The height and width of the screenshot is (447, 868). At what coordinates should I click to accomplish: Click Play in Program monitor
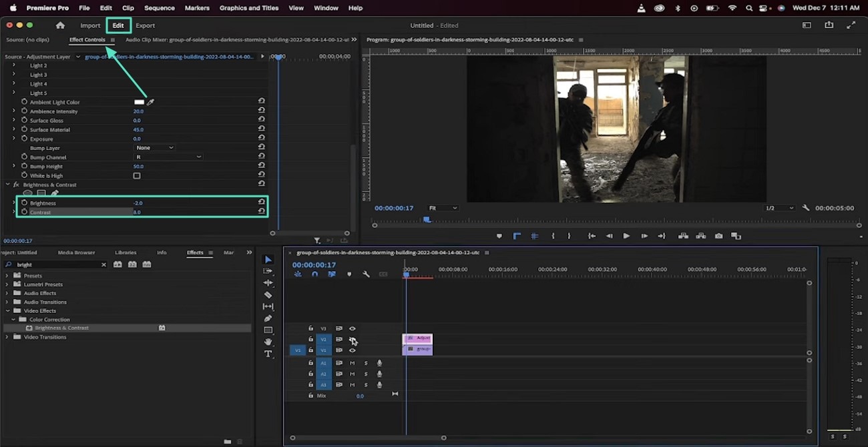pyautogui.click(x=626, y=236)
